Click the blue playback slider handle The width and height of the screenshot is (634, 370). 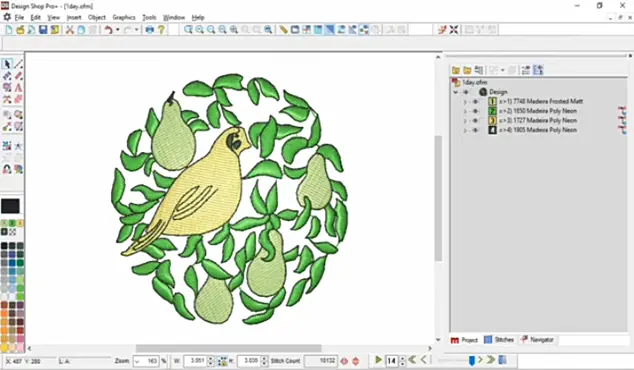(x=471, y=360)
